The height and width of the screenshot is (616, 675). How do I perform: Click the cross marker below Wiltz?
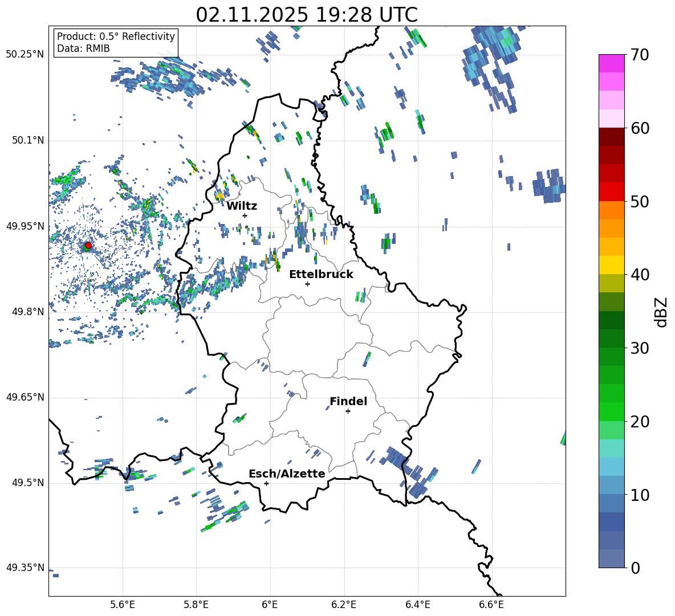(x=245, y=215)
